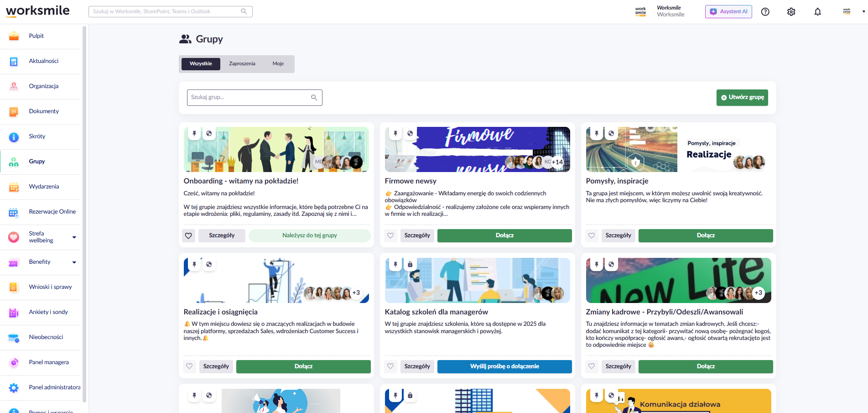This screenshot has height=413, width=868.
Task: Expand the Strefa wellbeing submenu
Action: (x=74, y=237)
